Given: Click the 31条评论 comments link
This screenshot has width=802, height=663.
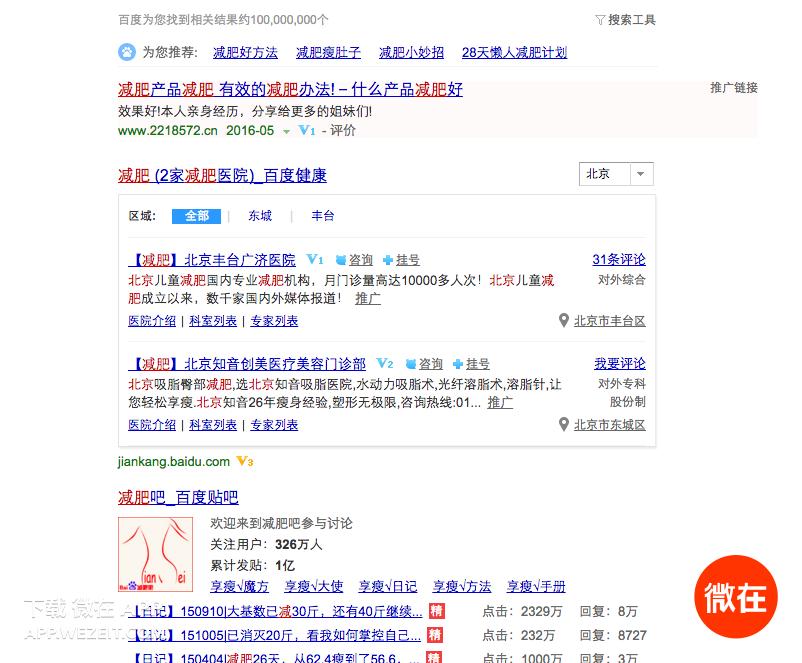Looking at the screenshot, I should pos(620,259).
